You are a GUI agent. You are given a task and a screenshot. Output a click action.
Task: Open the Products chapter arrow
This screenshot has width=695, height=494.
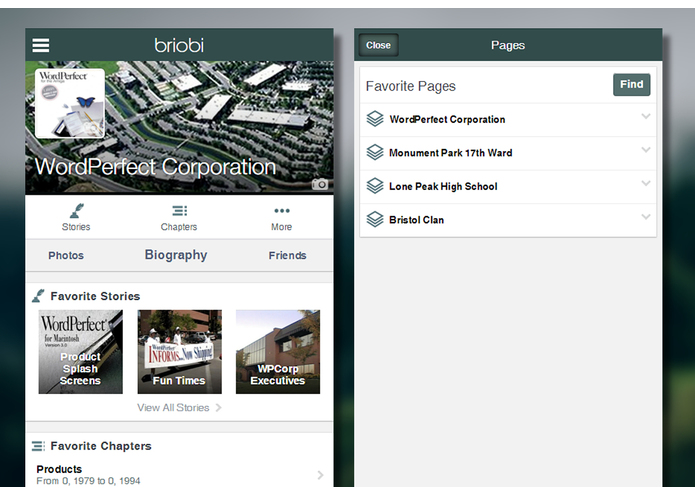320,475
